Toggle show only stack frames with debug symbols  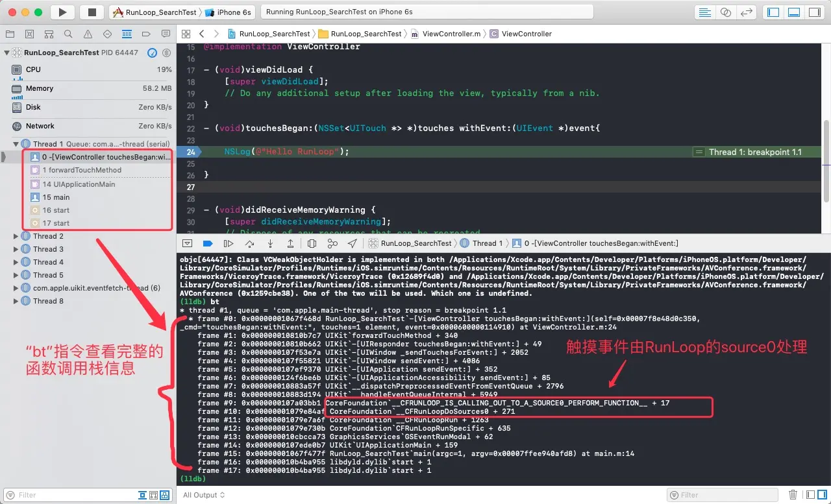tap(143, 495)
